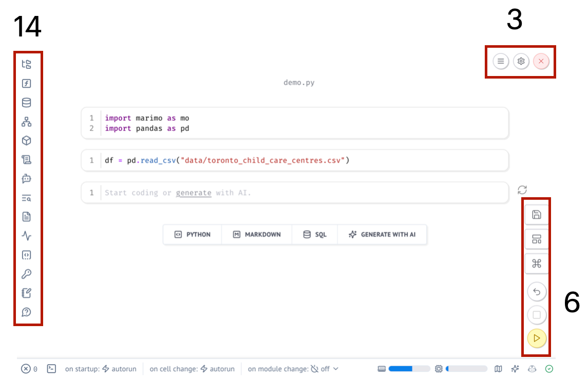588x379 pixels.
Task: Click the memory usage bar
Action: pos(409,369)
